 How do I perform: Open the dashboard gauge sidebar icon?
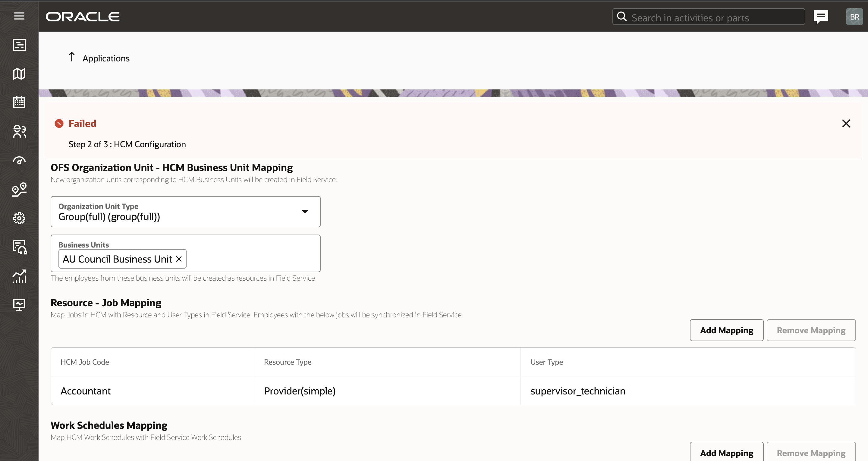[19, 160]
